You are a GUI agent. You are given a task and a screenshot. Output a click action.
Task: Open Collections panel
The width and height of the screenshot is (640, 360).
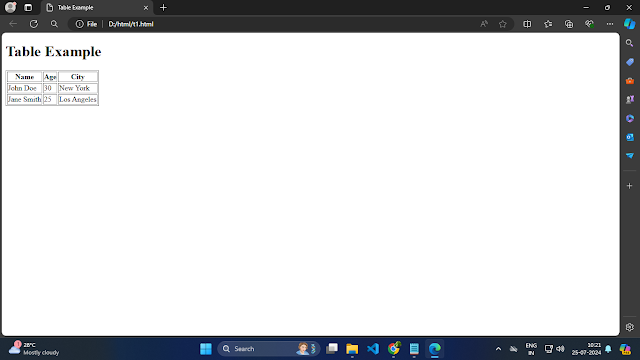click(x=569, y=24)
